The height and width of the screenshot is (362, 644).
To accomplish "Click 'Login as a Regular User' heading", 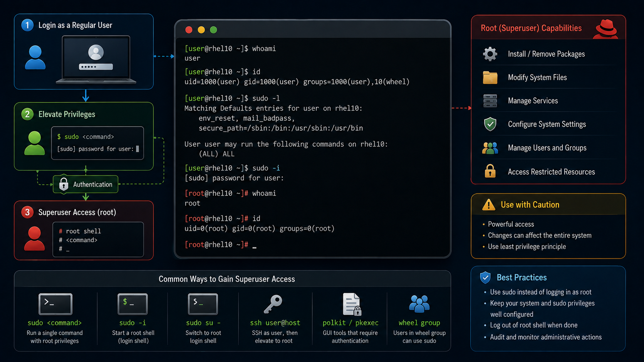I will point(75,25).
